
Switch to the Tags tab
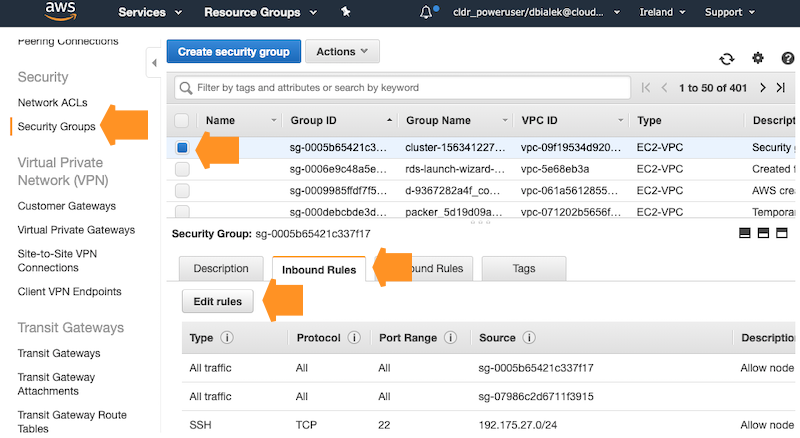pos(524,269)
